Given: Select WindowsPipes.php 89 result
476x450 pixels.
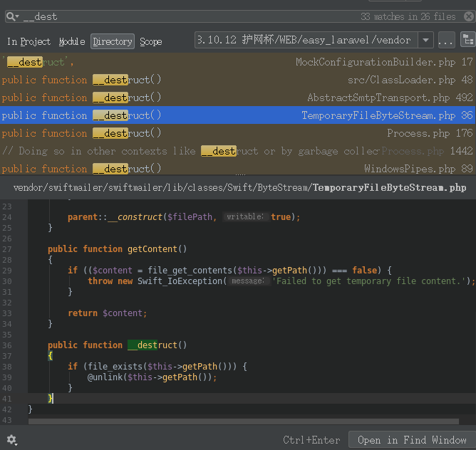Looking at the screenshot, I should click(x=238, y=168).
